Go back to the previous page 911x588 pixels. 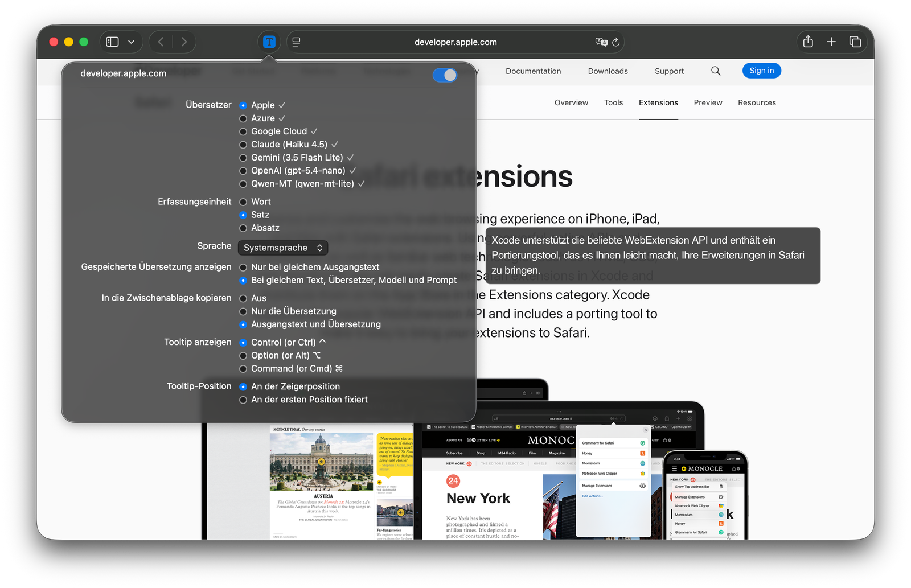click(x=161, y=42)
